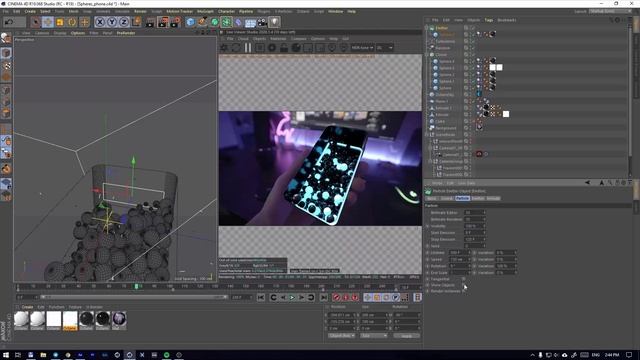This screenshot has height=360, width=640.
Task: Click the floor environment icon
Action: pyautogui.click(x=250, y=22)
